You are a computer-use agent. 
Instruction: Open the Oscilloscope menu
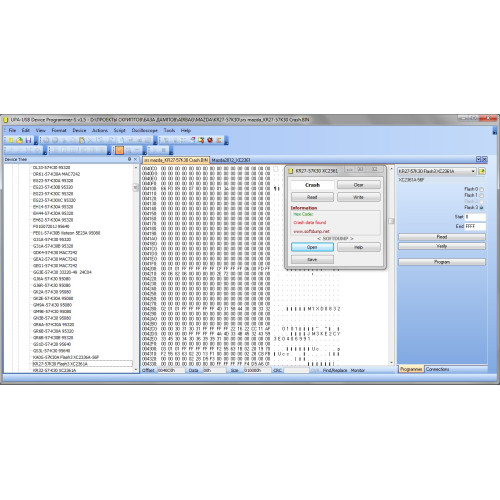click(x=144, y=130)
